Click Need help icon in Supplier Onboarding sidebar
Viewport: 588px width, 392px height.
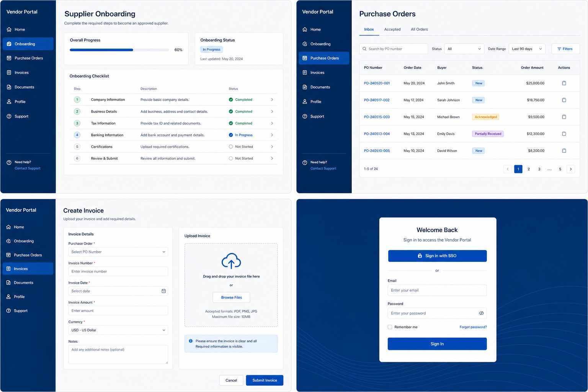pyautogui.click(x=9, y=162)
